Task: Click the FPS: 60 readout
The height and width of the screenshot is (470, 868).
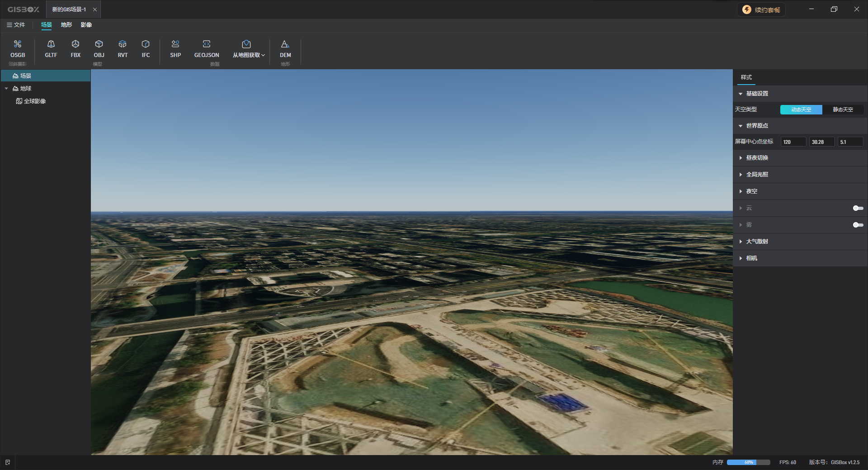Action: point(788,462)
